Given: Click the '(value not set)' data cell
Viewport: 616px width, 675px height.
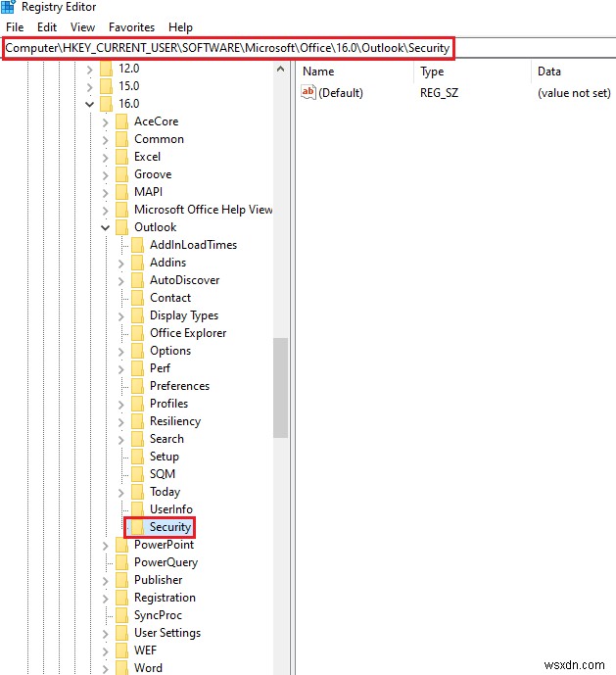Looking at the screenshot, I should click(x=574, y=93).
